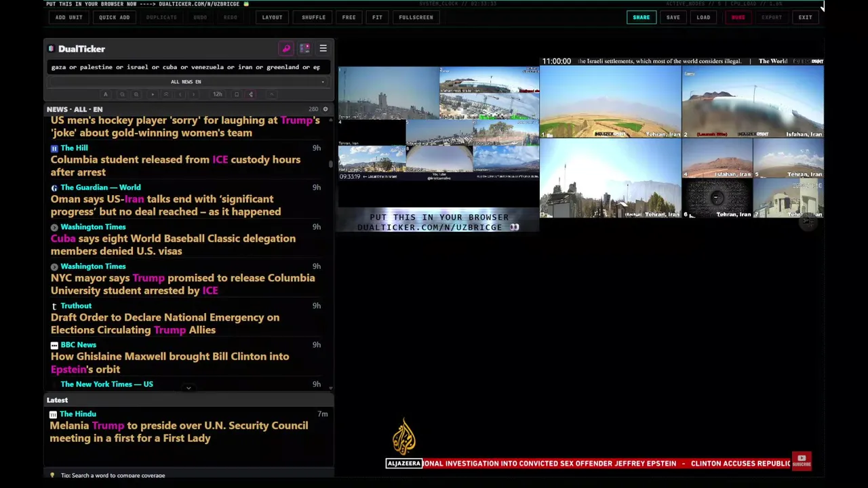Screen dimensions: 868x488
Task: Click the zoom out magnifier icon
Action: (x=122, y=94)
